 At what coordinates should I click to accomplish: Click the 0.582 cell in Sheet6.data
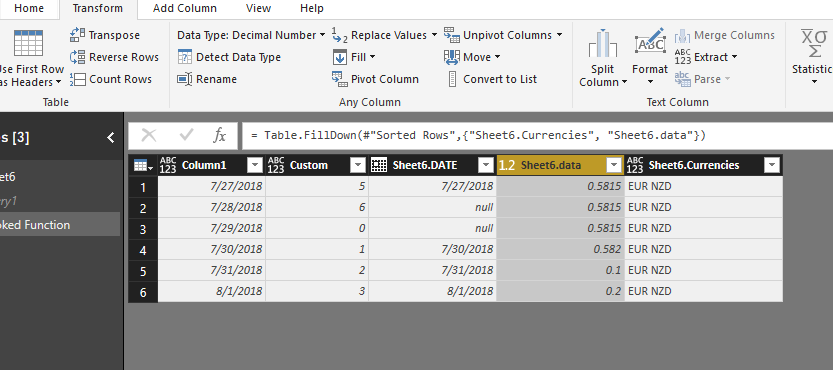pos(560,249)
